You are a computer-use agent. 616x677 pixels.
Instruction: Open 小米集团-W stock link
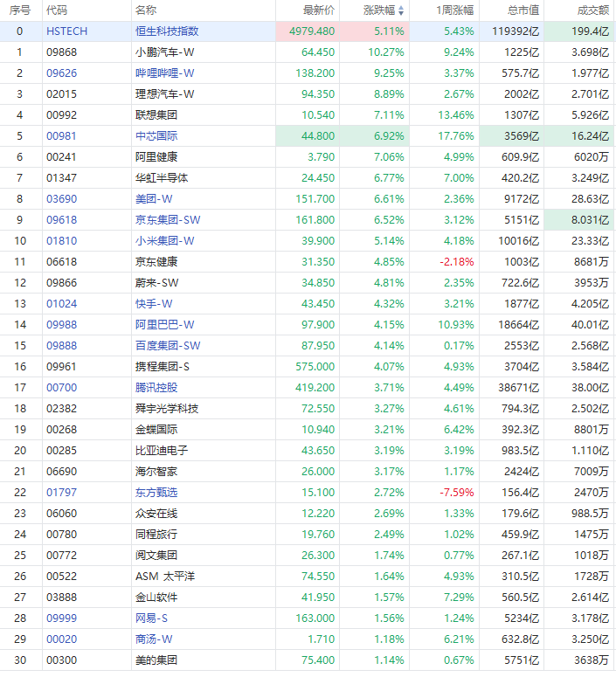click(164, 241)
